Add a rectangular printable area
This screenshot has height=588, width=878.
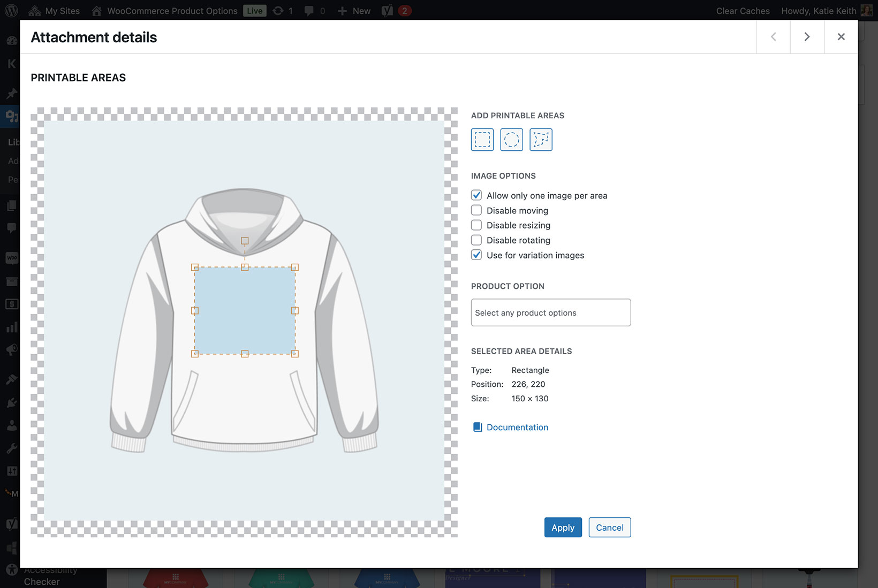tap(482, 139)
